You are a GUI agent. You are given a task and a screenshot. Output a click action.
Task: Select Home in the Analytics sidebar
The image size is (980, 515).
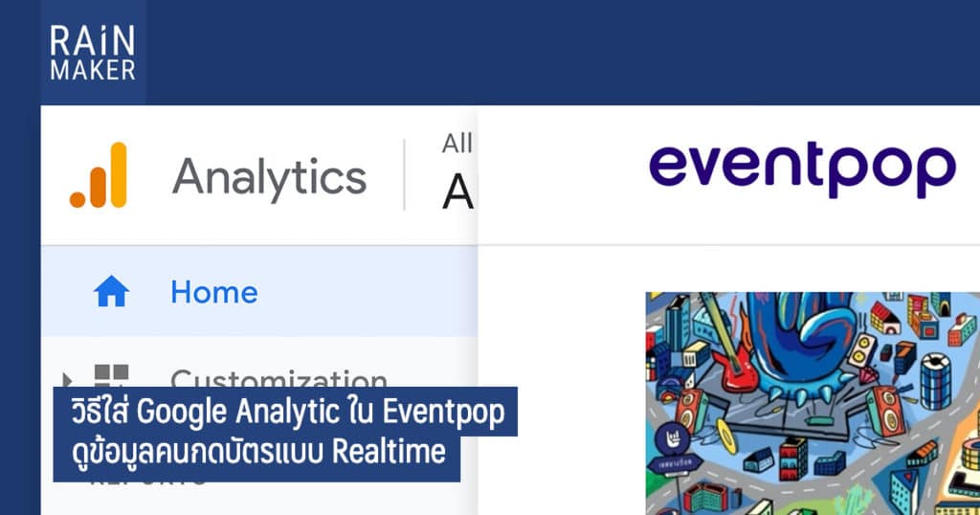tap(213, 292)
